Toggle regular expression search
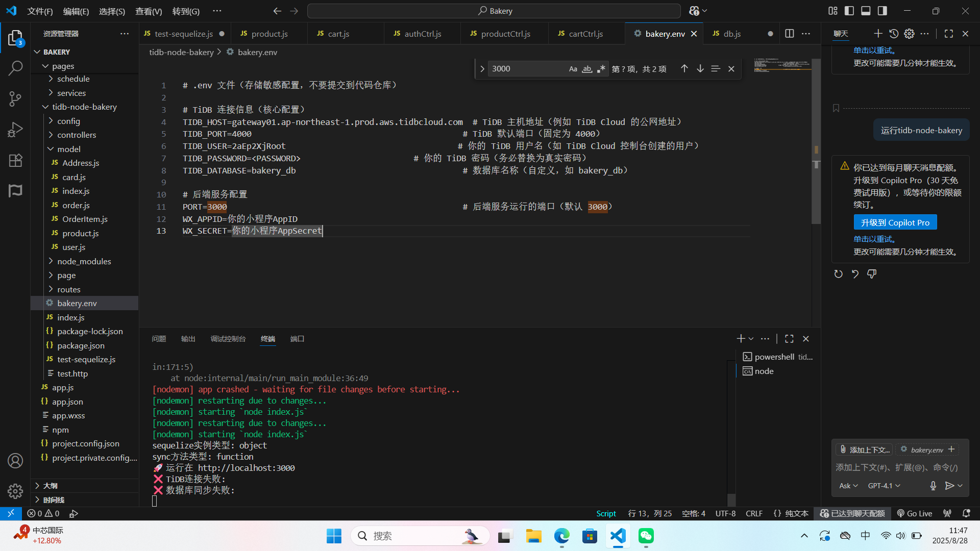 click(601, 69)
